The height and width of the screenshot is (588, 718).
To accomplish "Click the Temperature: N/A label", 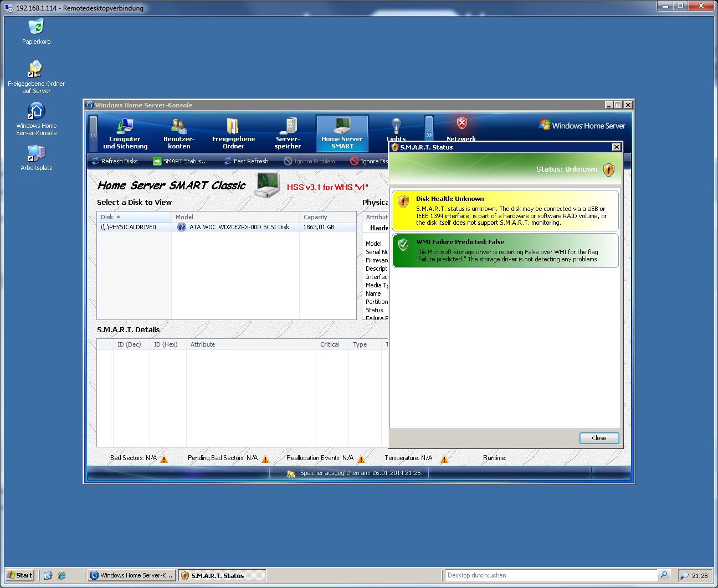I will click(x=408, y=458).
